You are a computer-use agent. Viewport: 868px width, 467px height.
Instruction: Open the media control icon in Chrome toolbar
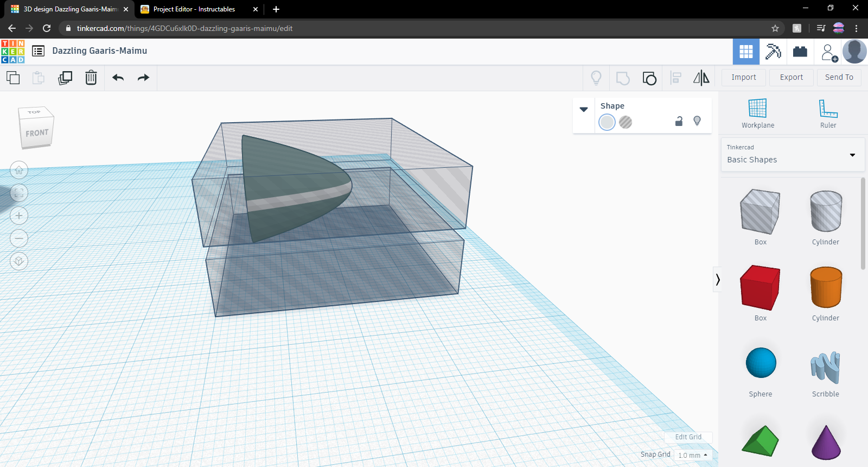821,28
